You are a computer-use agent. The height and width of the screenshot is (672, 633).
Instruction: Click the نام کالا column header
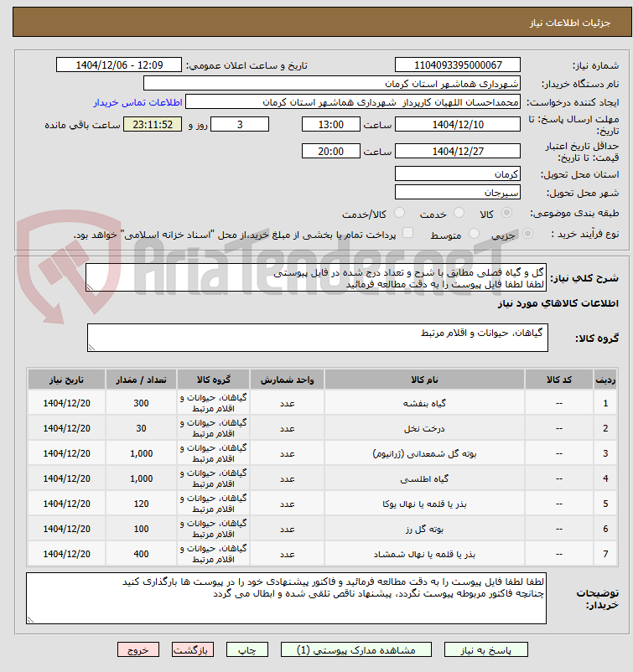point(424,380)
